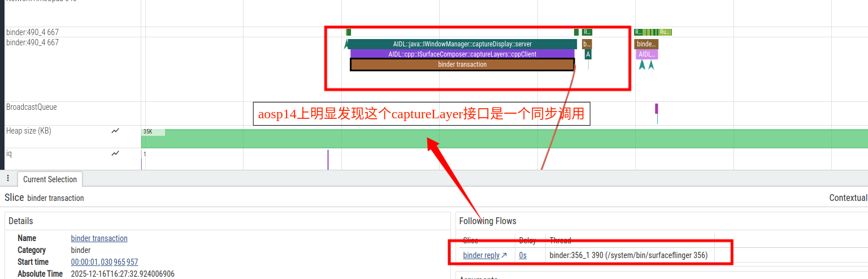Select the lower binder:490_4 667 track label

(x=32, y=42)
